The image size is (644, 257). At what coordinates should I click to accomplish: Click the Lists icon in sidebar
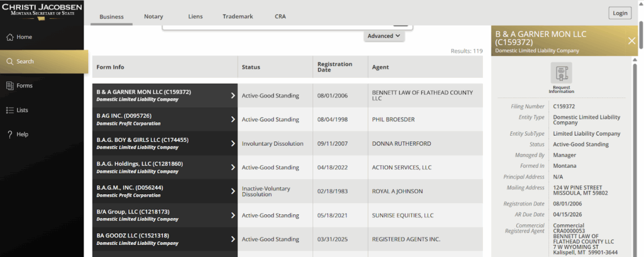coord(10,110)
